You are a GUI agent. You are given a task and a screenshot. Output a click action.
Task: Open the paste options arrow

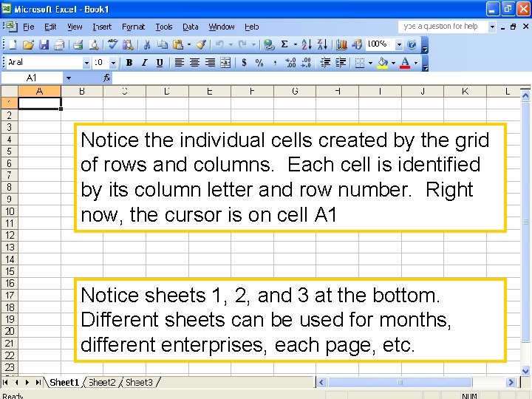pos(188,44)
